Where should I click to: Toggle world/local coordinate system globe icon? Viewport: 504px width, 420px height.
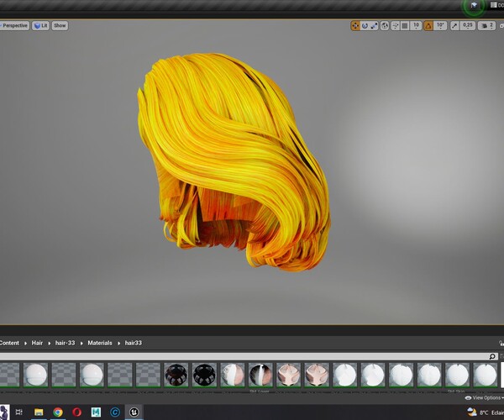pos(385,26)
